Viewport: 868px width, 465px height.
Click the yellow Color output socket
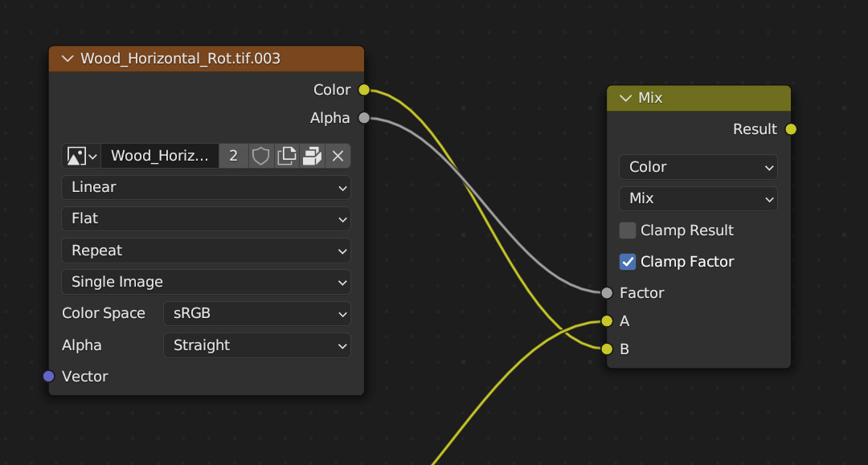[364, 90]
